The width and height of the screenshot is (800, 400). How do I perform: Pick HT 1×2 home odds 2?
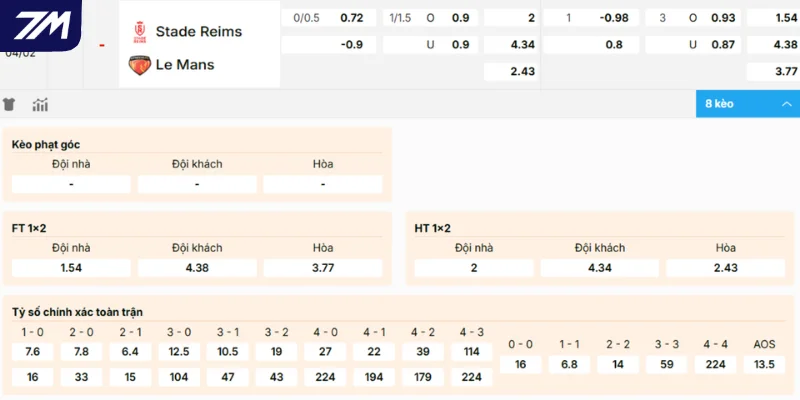(x=474, y=268)
